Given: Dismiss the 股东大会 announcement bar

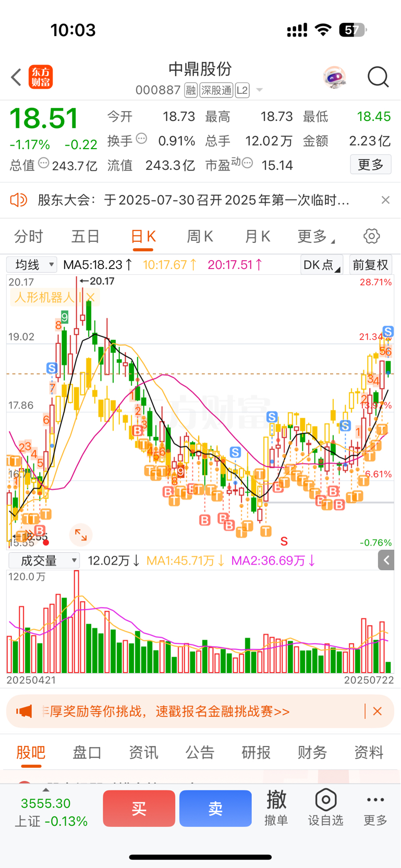Looking at the screenshot, I should 385,200.
